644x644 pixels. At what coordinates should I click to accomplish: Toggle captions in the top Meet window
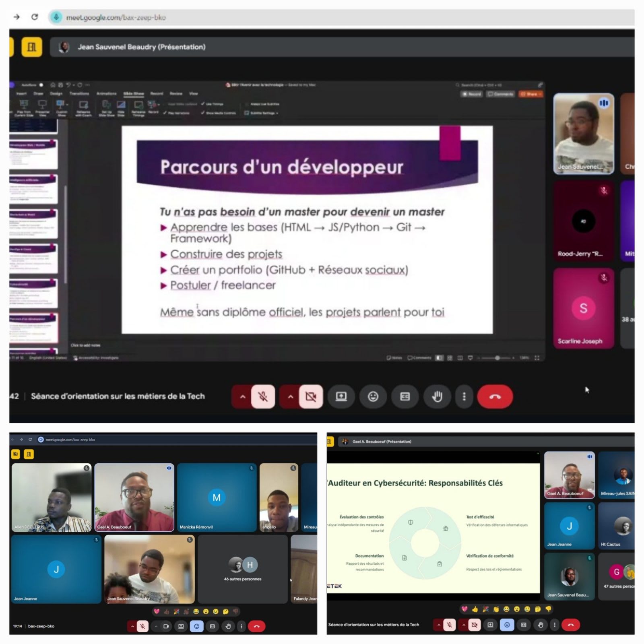coord(405,397)
